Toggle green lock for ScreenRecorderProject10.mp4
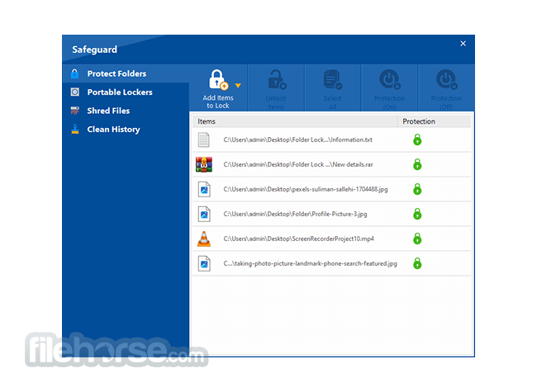Viewport: 537px width, 392px height. tap(417, 239)
